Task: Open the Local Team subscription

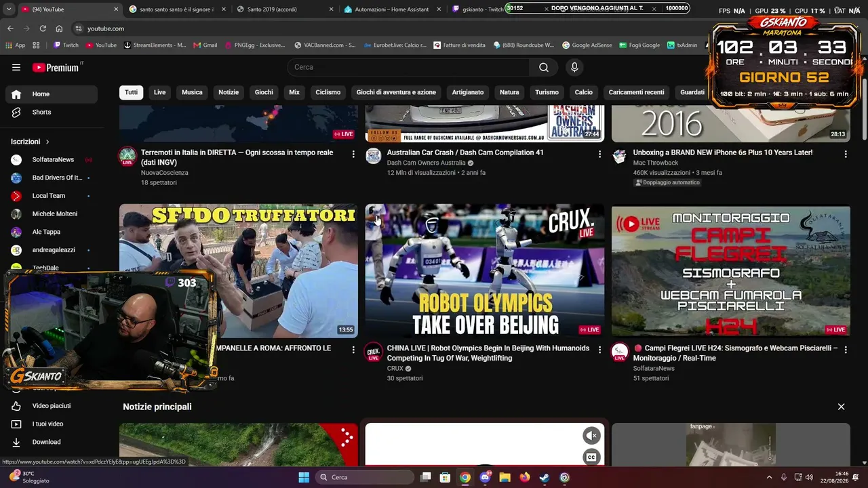Action: tap(52, 196)
